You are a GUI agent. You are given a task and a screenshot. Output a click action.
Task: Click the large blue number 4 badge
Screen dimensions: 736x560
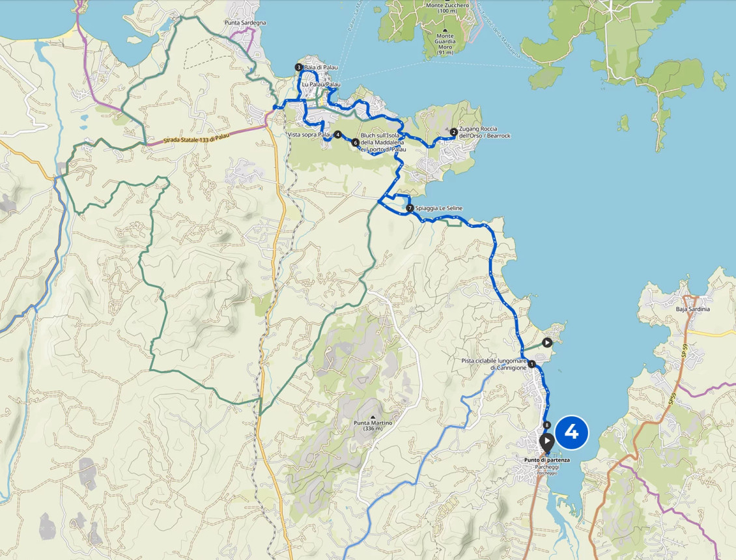[x=571, y=432]
